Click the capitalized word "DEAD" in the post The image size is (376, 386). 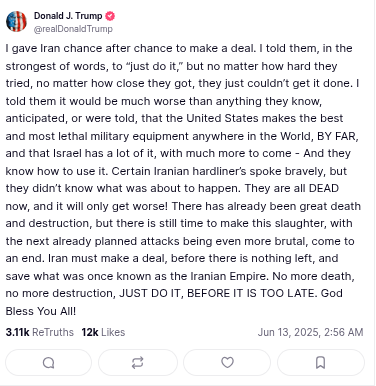(x=324, y=188)
